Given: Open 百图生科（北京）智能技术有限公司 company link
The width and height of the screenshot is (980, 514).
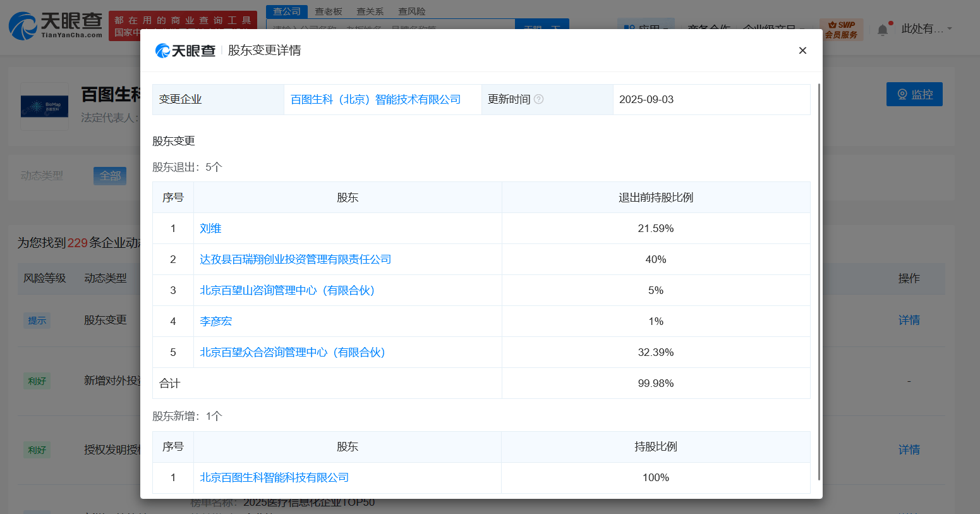Looking at the screenshot, I should tap(375, 100).
